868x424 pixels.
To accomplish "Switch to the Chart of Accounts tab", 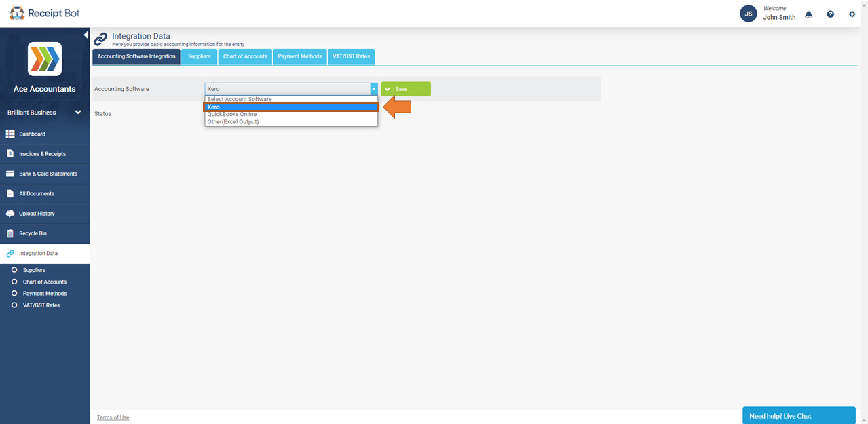I will [x=245, y=57].
